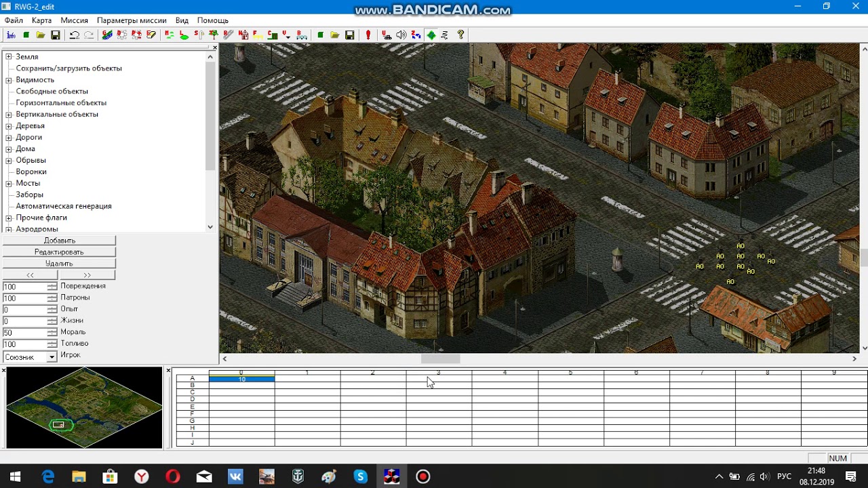The image size is (868, 488).
Task: Select the Автоматическая генерация tree item
Action: pos(64,206)
